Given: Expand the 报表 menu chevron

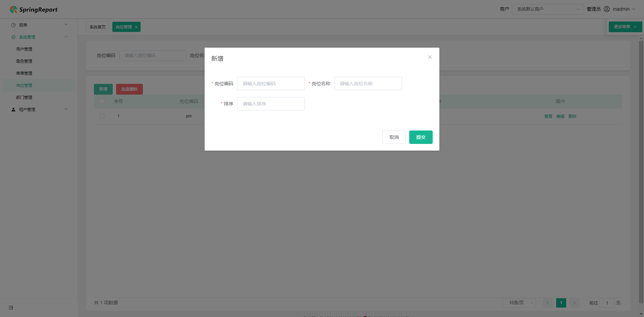Looking at the screenshot, I should (66, 24).
